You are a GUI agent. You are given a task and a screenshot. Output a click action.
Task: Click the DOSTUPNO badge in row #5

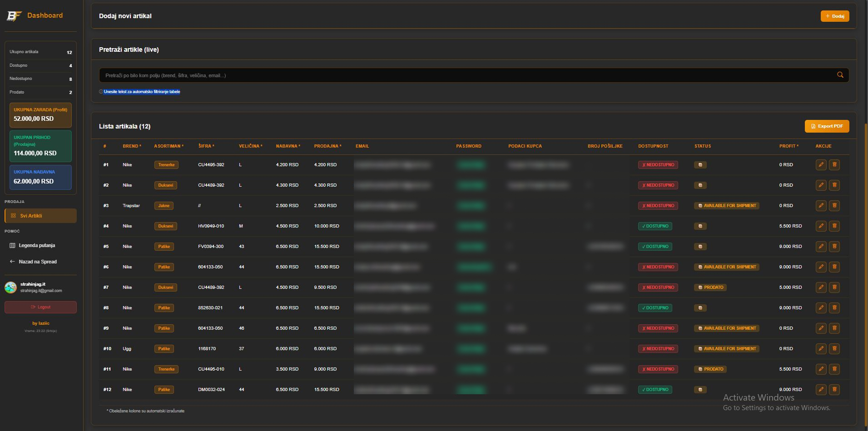(x=655, y=247)
